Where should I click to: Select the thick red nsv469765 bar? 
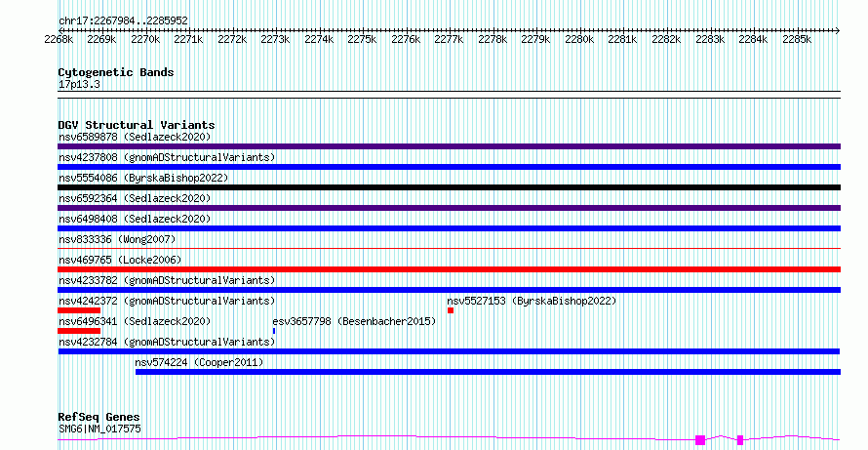(x=449, y=269)
